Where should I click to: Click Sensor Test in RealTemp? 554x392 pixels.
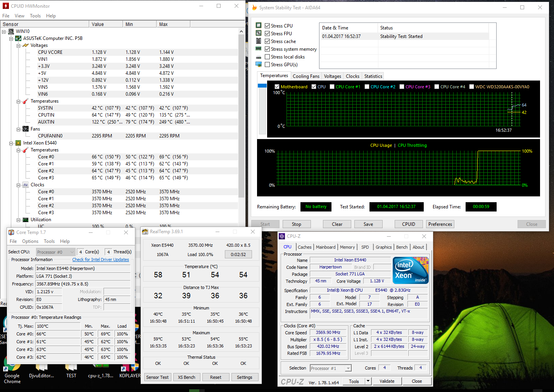[x=157, y=377]
